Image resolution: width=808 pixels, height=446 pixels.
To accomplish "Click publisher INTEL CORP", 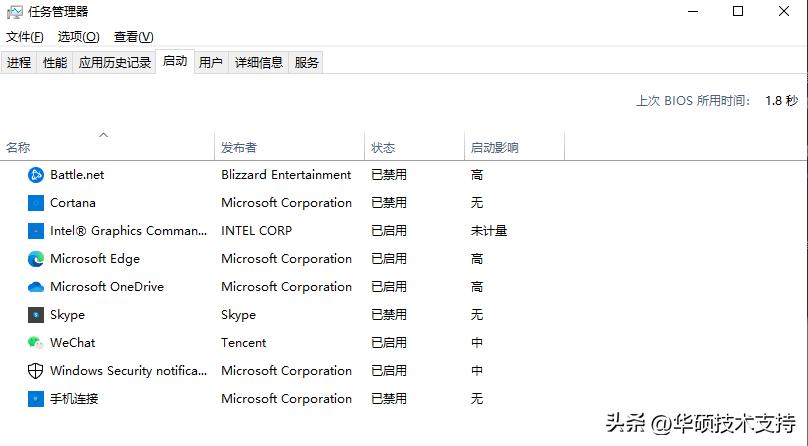I will click(257, 231).
